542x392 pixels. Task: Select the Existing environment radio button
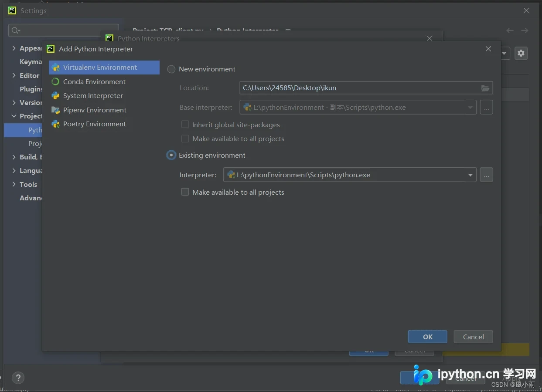coord(171,155)
